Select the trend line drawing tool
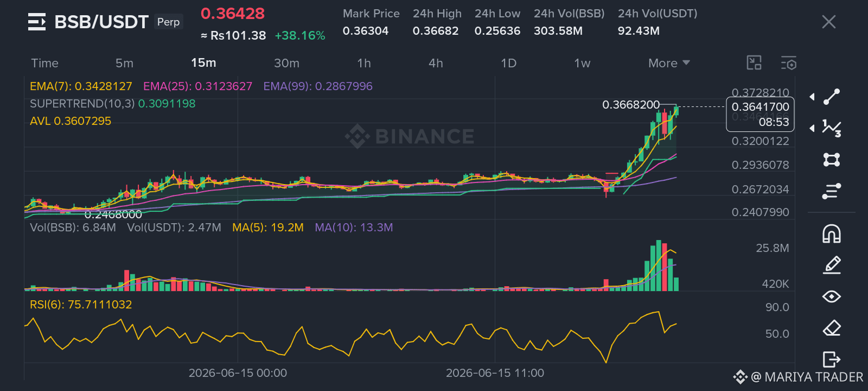868x391 pixels. [x=832, y=97]
